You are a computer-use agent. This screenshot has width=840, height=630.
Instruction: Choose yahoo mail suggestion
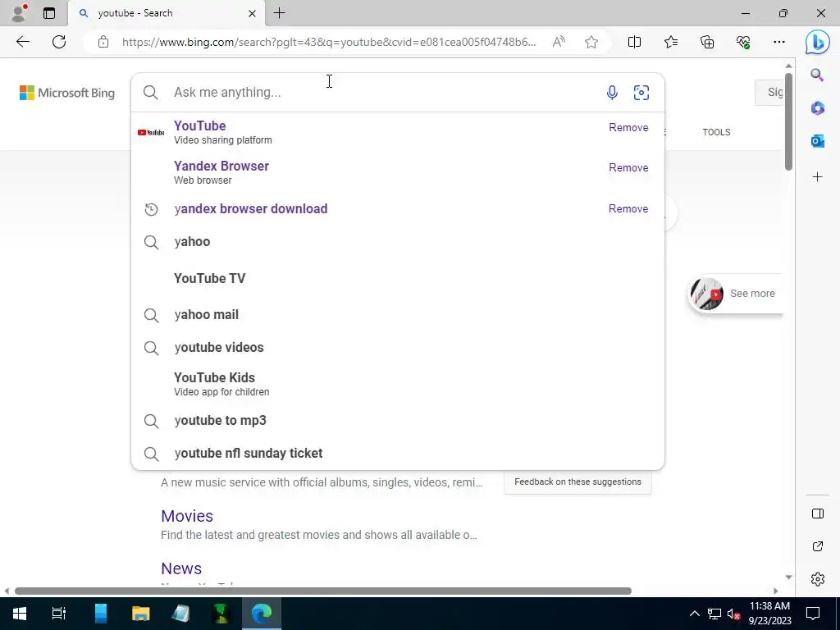click(x=398, y=315)
